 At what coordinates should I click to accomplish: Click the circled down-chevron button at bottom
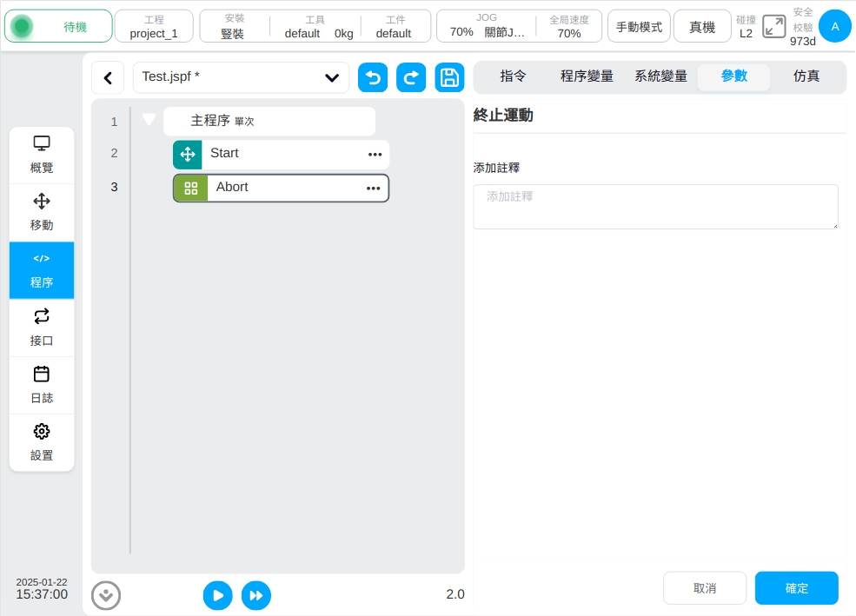tap(106, 595)
